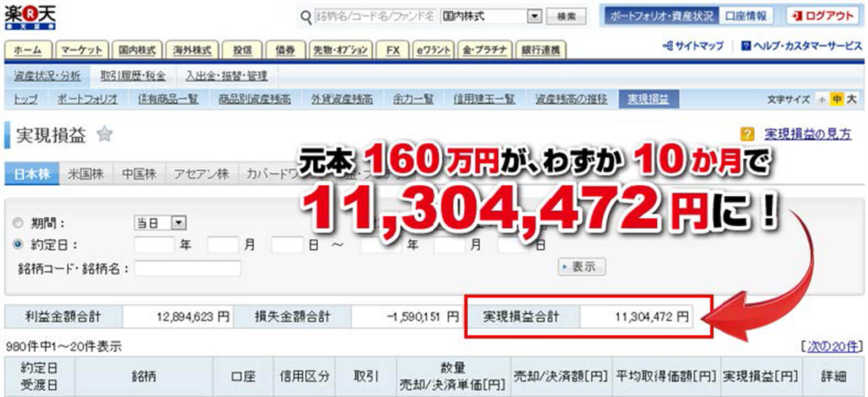Open ヘルプ・カスタマーサービス help icon link
The width and height of the screenshot is (868, 397).
click(746, 46)
